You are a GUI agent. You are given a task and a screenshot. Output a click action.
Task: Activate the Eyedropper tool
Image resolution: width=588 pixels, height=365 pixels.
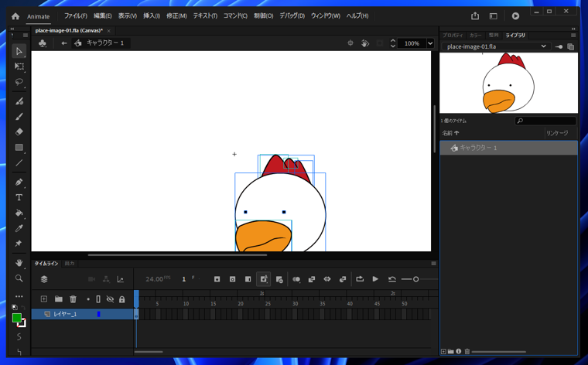pyautogui.click(x=19, y=229)
